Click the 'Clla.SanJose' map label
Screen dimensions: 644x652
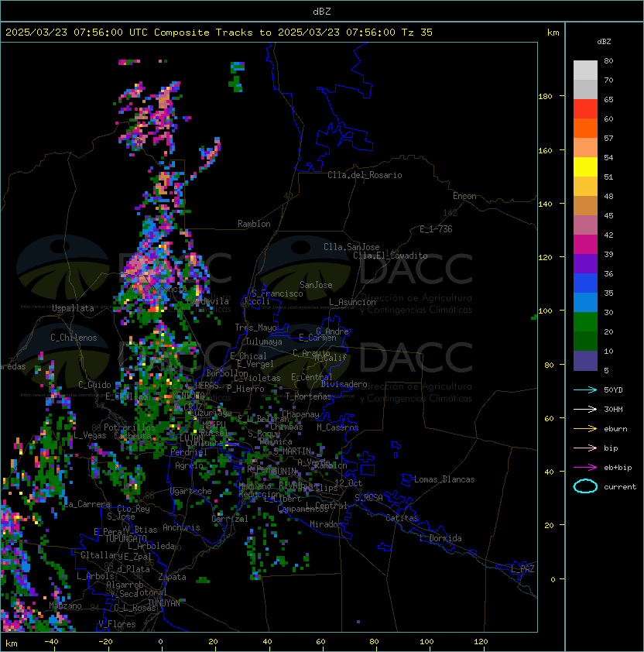pyautogui.click(x=351, y=247)
